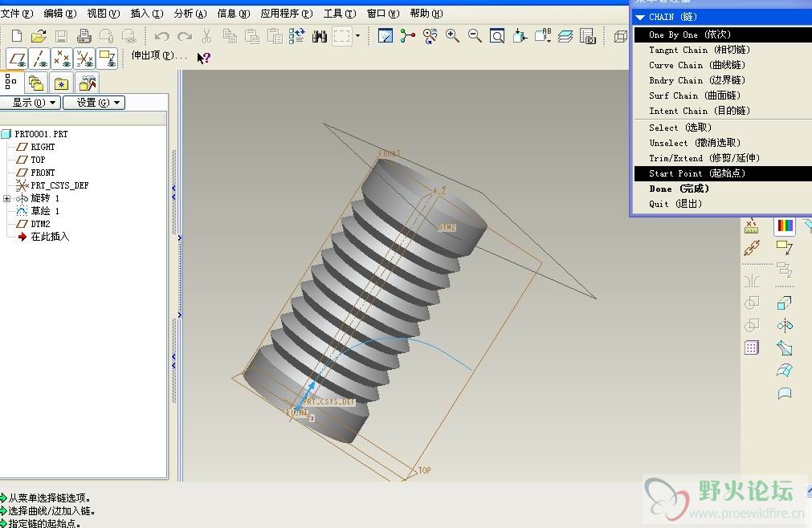Viewport: 812px width, 528px height.
Task: Select PRT_CSYS_DEF in the tree
Action: 59,185
